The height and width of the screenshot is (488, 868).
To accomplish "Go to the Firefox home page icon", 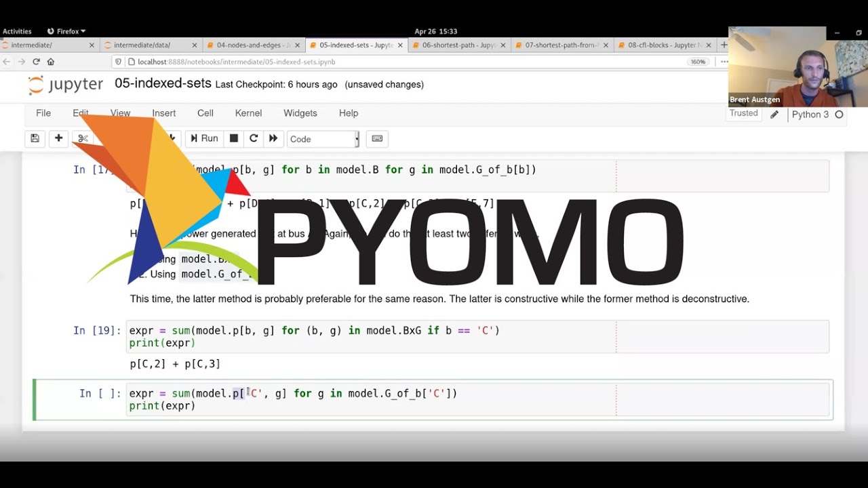I will pos(50,62).
